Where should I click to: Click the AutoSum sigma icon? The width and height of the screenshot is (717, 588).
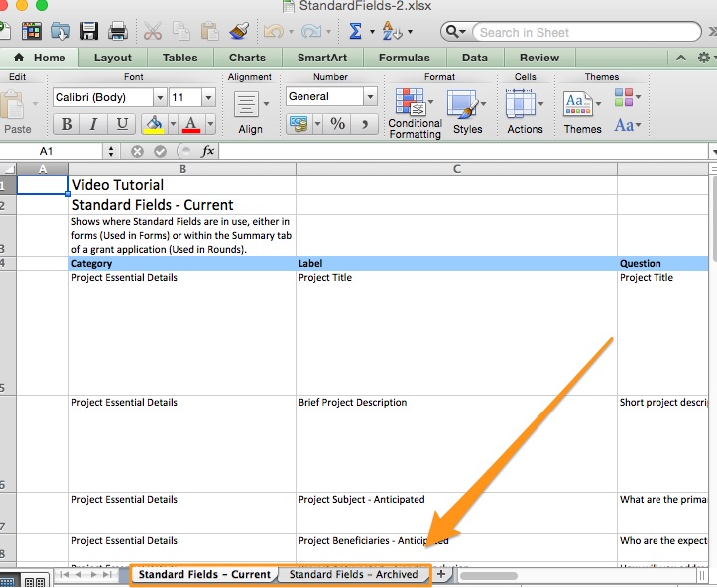coord(355,32)
